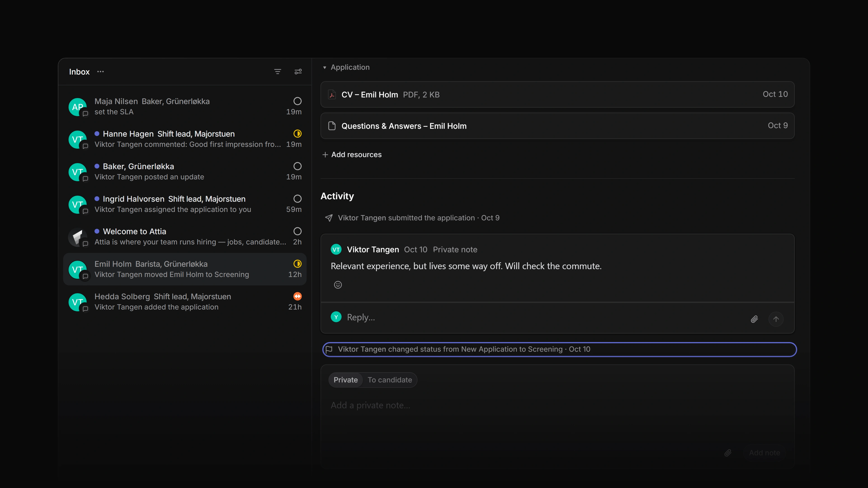Click the Add note button

pyautogui.click(x=764, y=453)
